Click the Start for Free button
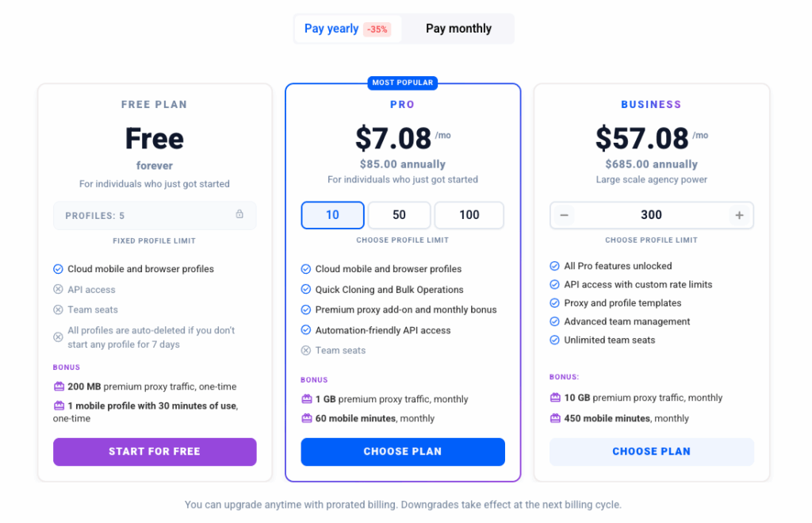The image size is (812, 523). 155,452
